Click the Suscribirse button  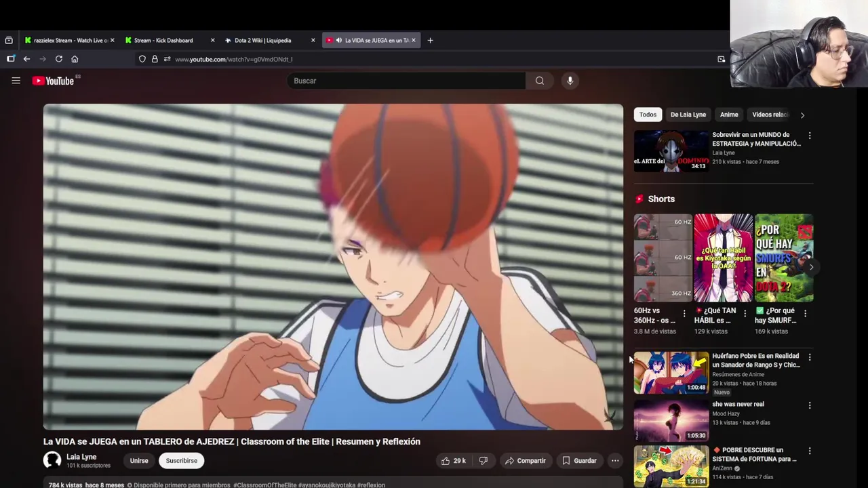[182, 461]
